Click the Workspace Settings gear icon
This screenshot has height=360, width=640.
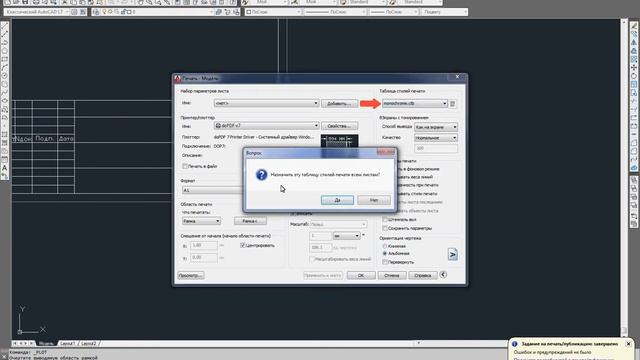pyautogui.click(x=74, y=12)
